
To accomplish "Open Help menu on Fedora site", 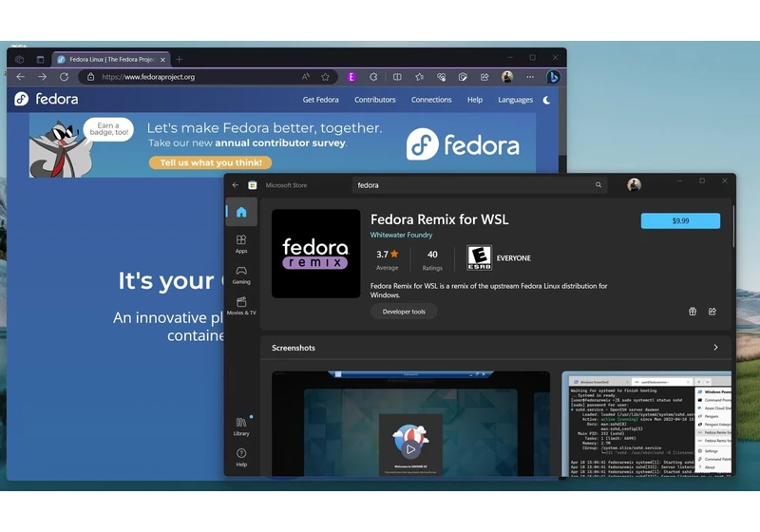I will coord(475,100).
